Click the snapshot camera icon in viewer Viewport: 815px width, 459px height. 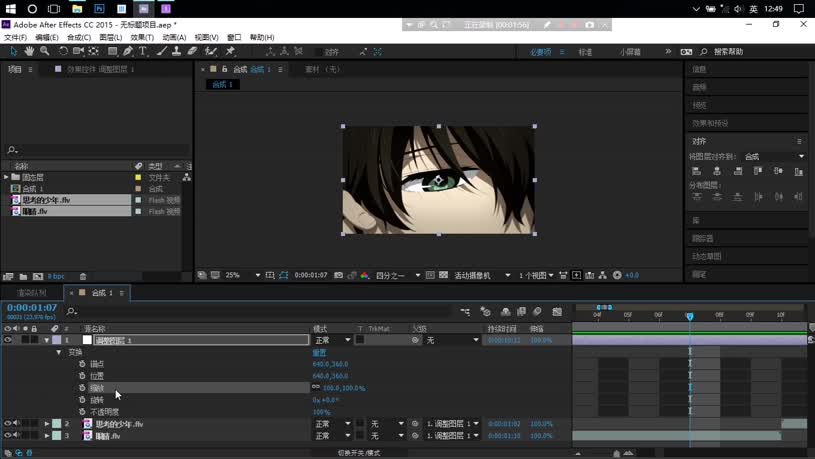pyautogui.click(x=338, y=275)
